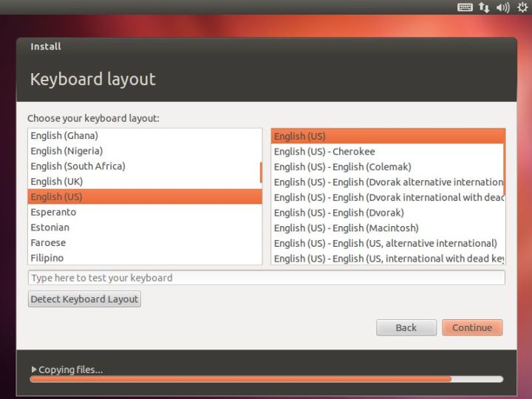Image resolution: width=532 pixels, height=399 pixels.
Task: Select English (US) in left list
Action: pos(145,197)
